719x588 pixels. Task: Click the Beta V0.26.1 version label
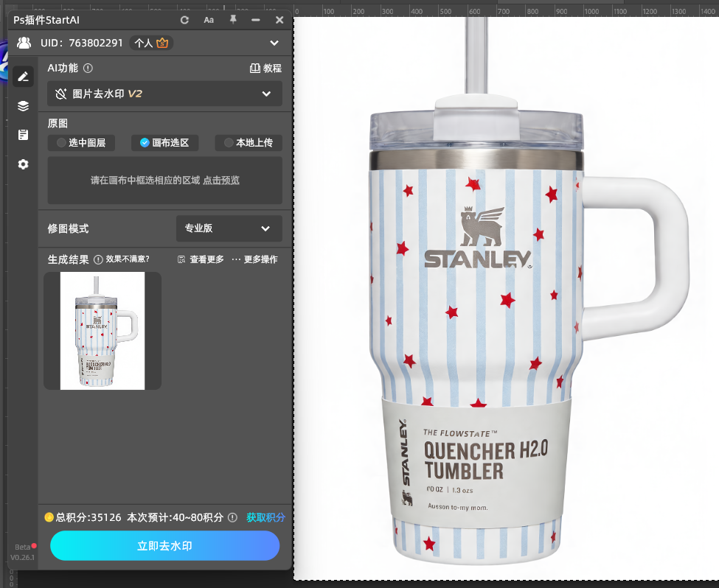23,552
